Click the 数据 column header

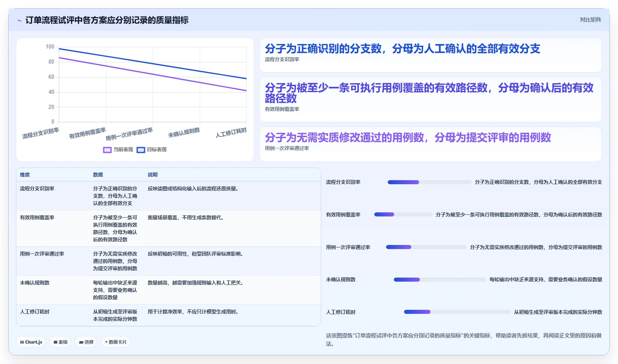click(98, 174)
